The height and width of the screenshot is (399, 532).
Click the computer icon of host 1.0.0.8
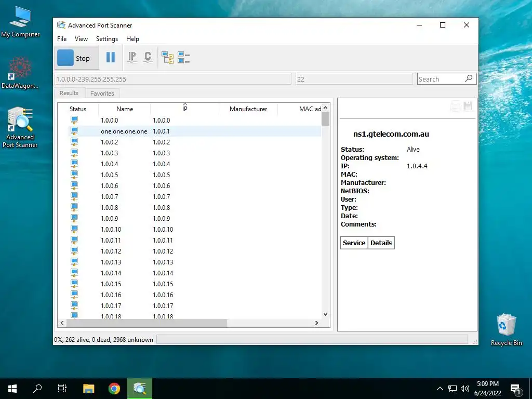[x=74, y=207]
